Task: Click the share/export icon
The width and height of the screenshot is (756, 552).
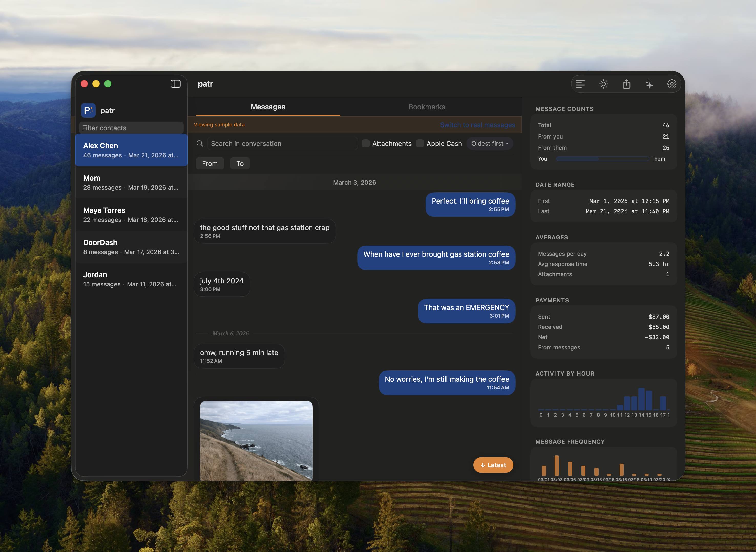Action: tap(626, 84)
